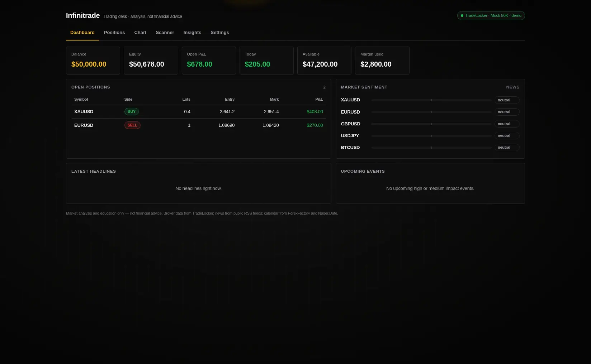Image resolution: width=591 pixels, height=364 pixels.
Task: Open the Settings tab
Action: pos(220,33)
